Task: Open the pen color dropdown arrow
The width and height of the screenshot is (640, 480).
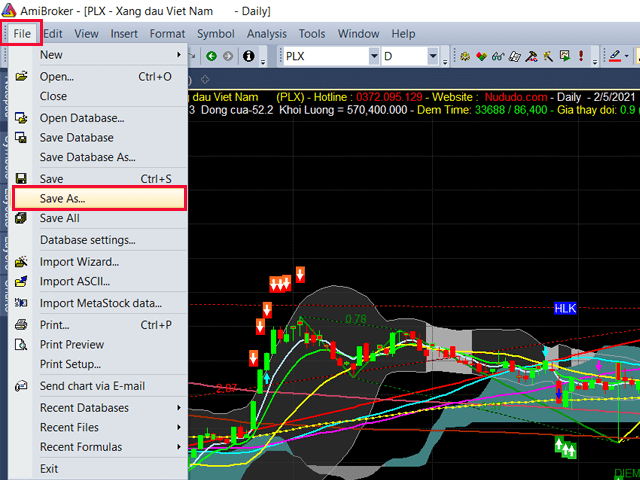Action: pyautogui.click(x=627, y=56)
